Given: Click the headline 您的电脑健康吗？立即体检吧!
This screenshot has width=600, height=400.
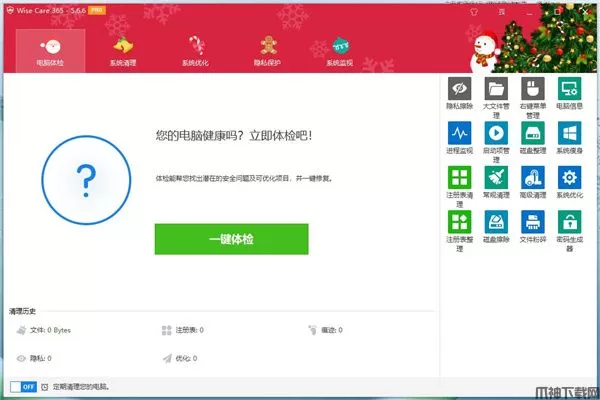Looking at the screenshot, I should point(234,136).
